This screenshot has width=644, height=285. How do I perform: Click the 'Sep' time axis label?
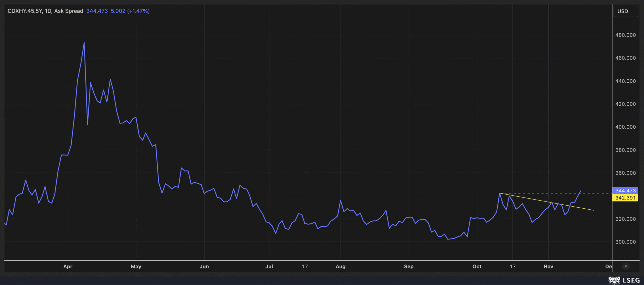[409, 266]
